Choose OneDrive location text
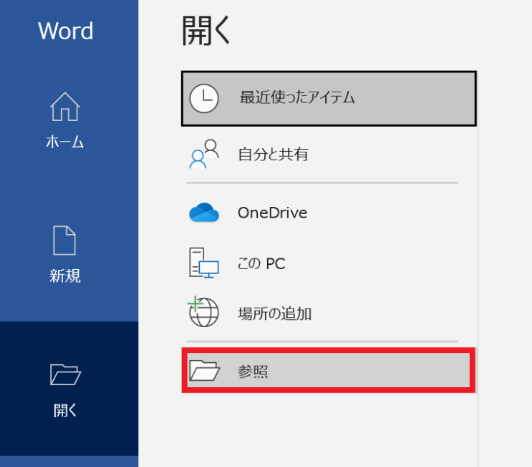532x467 pixels. [x=272, y=213]
